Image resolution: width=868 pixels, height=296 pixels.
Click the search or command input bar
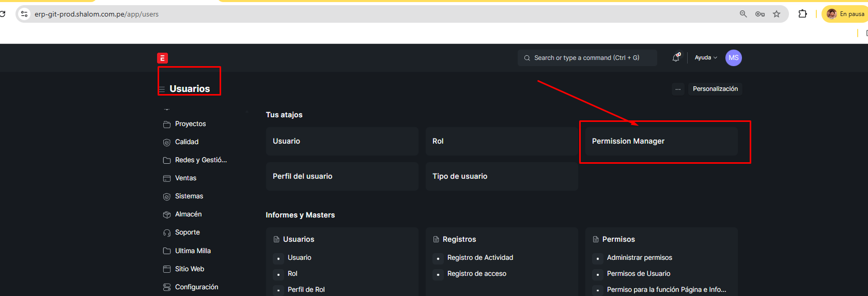(587, 58)
